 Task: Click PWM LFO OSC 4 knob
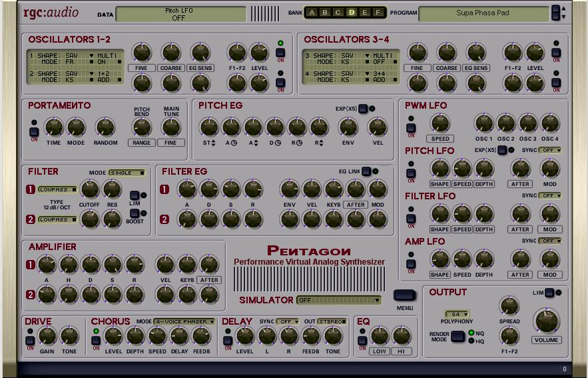click(550, 123)
